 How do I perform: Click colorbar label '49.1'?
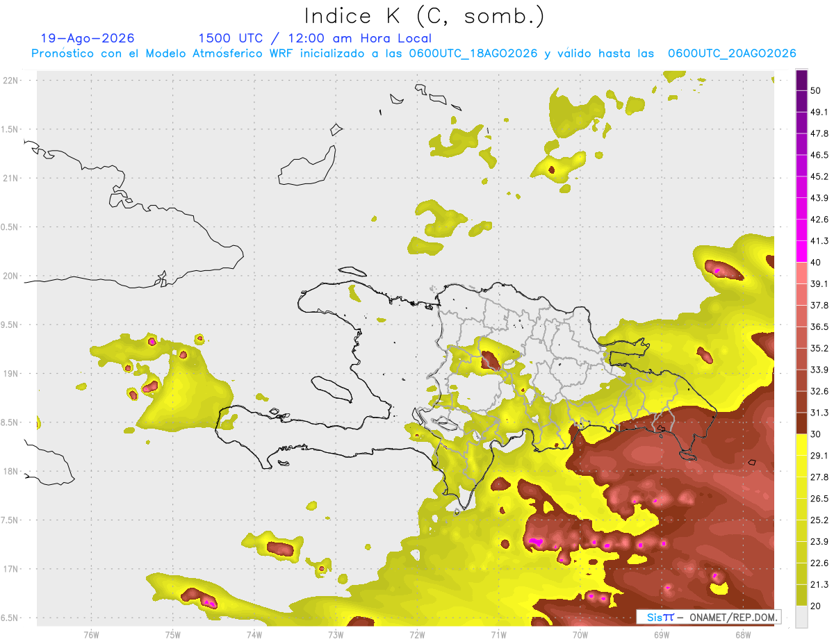click(x=819, y=112)
